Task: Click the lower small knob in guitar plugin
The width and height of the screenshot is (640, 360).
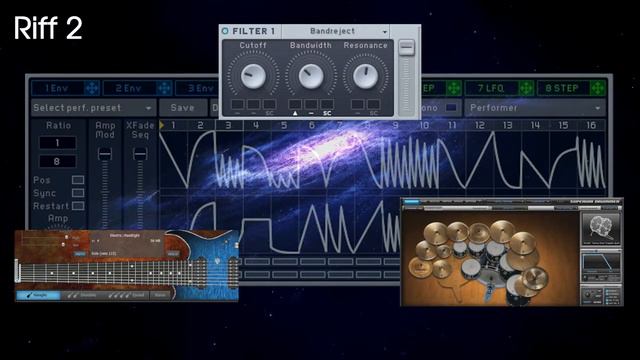Action: coord(63,244)
